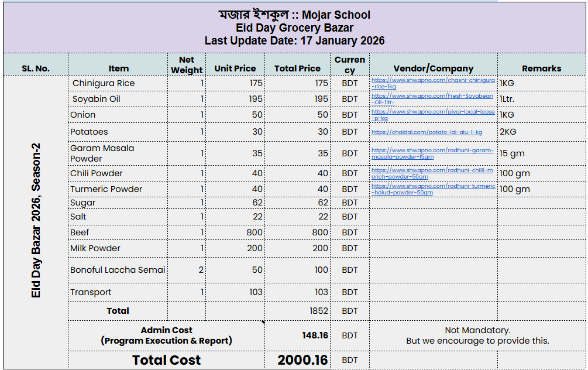This screenshot has height=370, width=588.
Task: Open the Fresh Soyabean Oil link
Action: pos(432,96)
